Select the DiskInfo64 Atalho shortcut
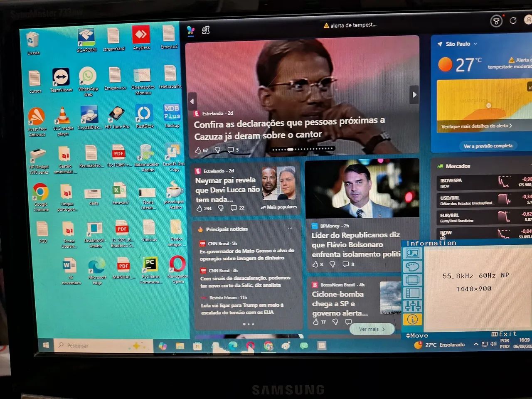Screen dimensions: 532x399 pos(95,235)
